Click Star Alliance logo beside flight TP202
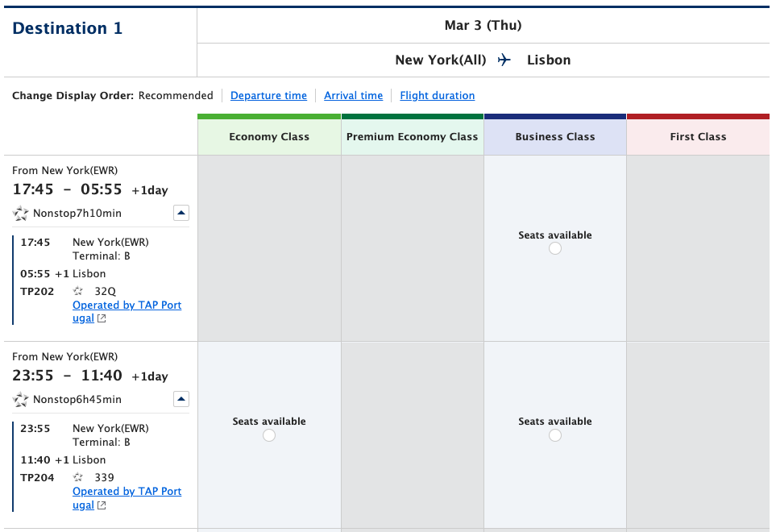Viewport: 776px width, 532px height. click(x=77, y=291)
